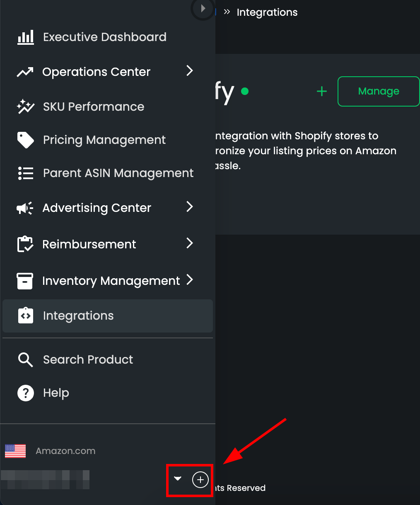
Task: Open Parent ASIN Management list icon
Action: (x=25, y=173)
